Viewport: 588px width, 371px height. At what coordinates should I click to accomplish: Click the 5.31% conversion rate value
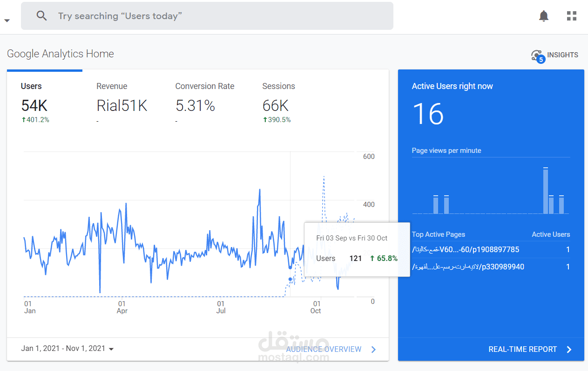coord(195,106)
